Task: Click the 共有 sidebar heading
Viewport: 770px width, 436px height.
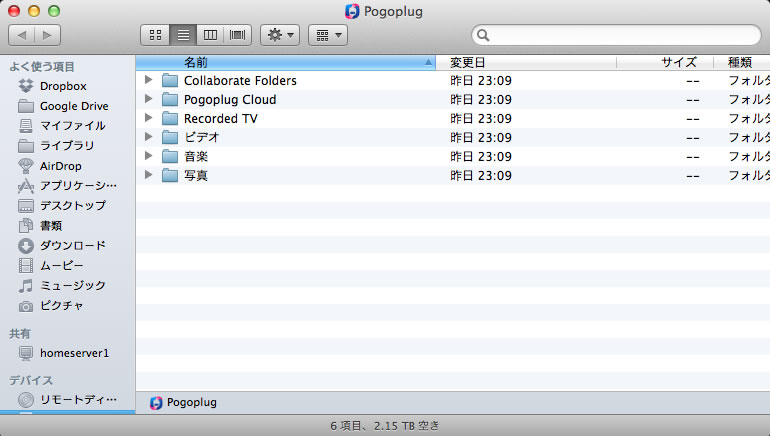Action: pyautogui.click(x=20, y=334)
